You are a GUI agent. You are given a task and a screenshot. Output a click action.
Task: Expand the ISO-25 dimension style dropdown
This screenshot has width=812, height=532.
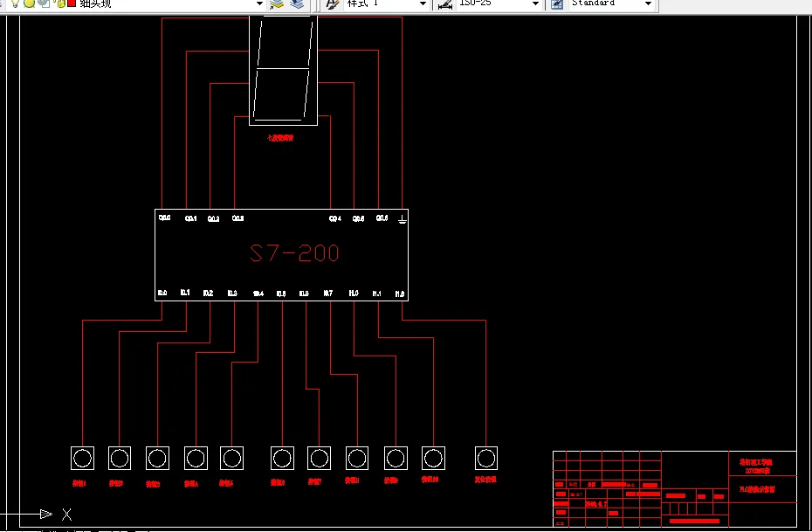(x=535, y=3)
